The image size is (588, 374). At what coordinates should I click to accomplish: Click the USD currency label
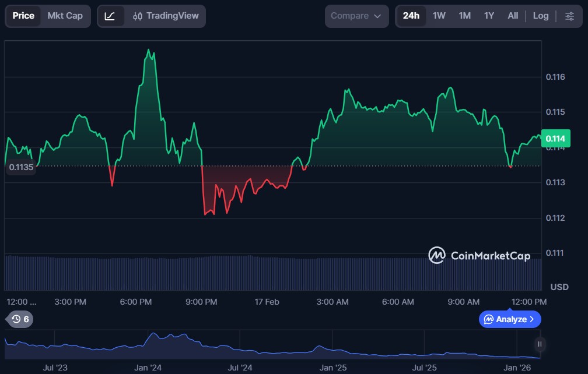tap(559, 287)
